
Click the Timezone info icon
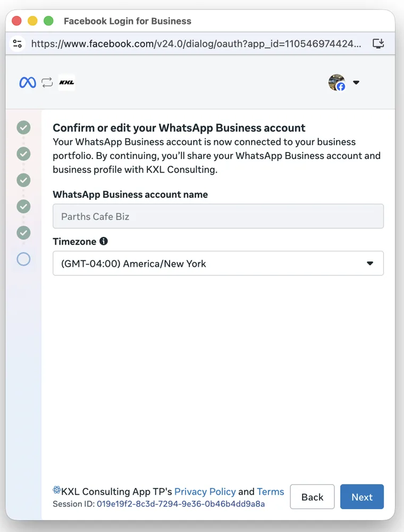pyautogui.click(x=104, y=241)
